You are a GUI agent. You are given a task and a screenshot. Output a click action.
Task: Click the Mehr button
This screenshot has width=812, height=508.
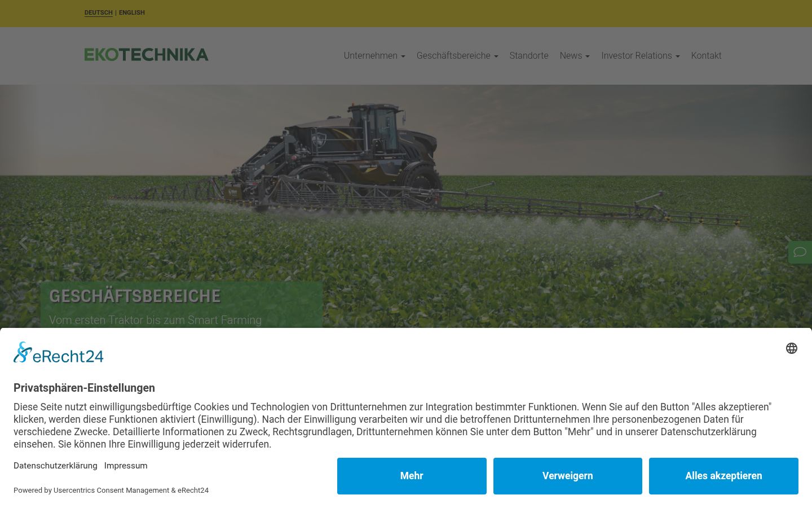point(412,476)
